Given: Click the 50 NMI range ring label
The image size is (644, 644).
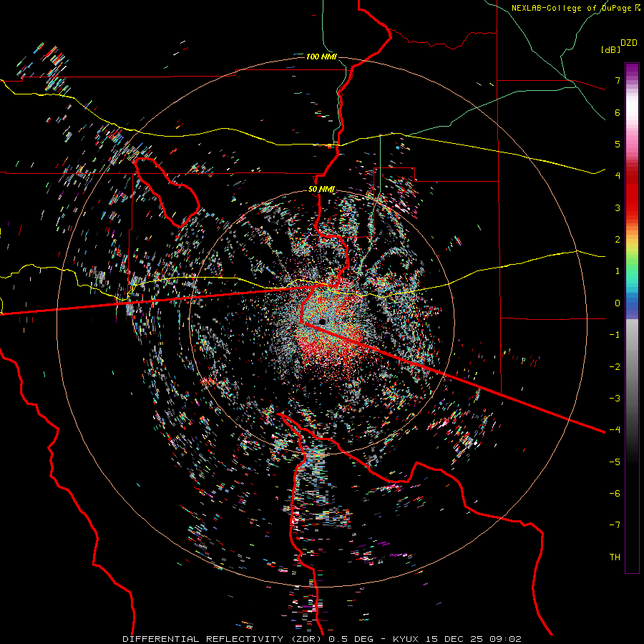Looking at the screenshot, I should 321,189.
